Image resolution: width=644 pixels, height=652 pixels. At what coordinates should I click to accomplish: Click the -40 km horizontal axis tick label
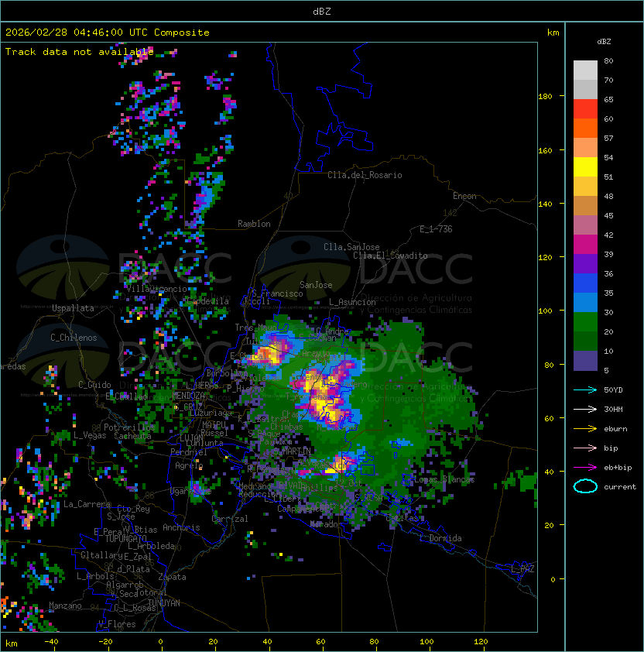(x=51, y=642)
